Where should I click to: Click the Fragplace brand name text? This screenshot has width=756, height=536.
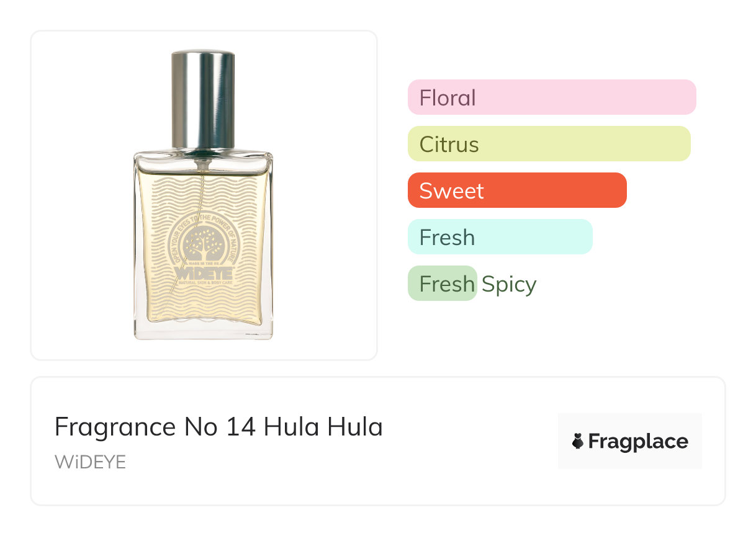[638, 442]
